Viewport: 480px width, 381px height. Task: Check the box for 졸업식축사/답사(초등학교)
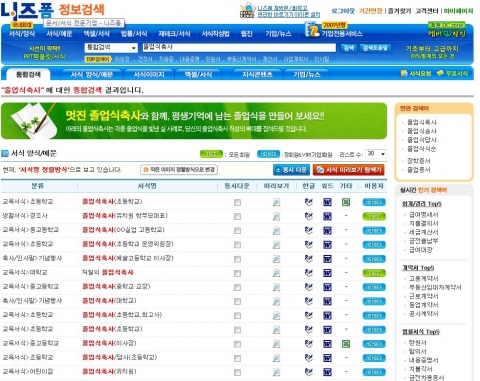(x=237, y=358)
